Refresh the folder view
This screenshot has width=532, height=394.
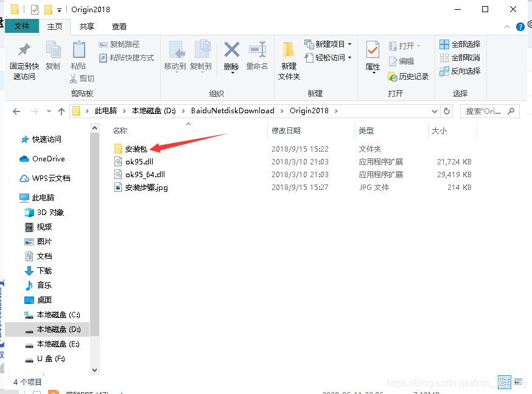coord(447,111)
